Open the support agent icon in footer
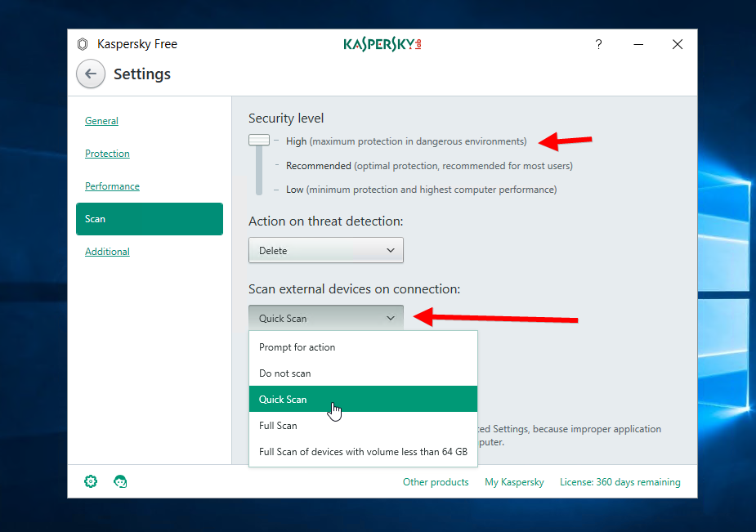756x532 pixels. tap(120, 481)
